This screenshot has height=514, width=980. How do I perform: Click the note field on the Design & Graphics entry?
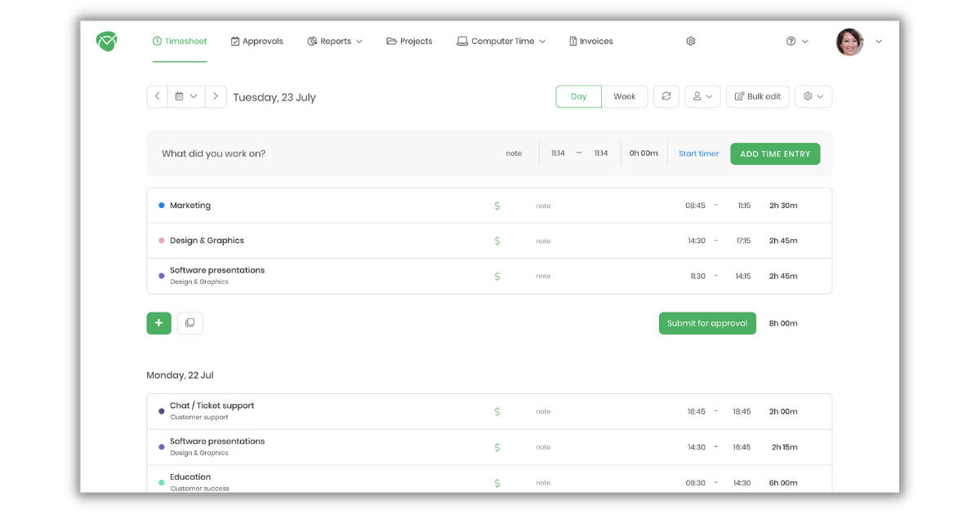pyautogui.click(x=543, y=240)
